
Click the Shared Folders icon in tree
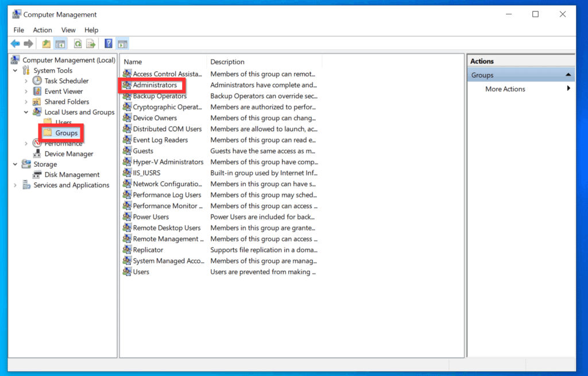pos(37,102)
